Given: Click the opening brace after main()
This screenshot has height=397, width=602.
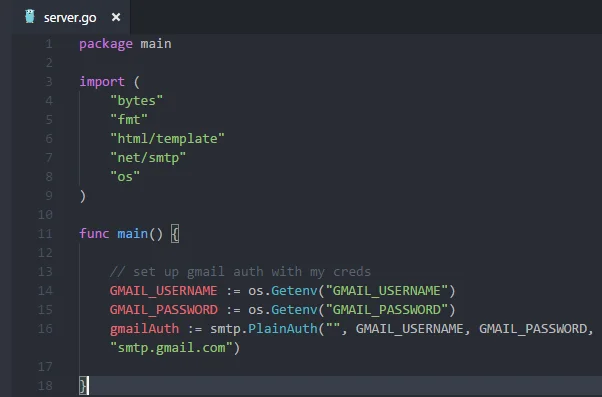Looking at the screenshot, I should point(175,234).
